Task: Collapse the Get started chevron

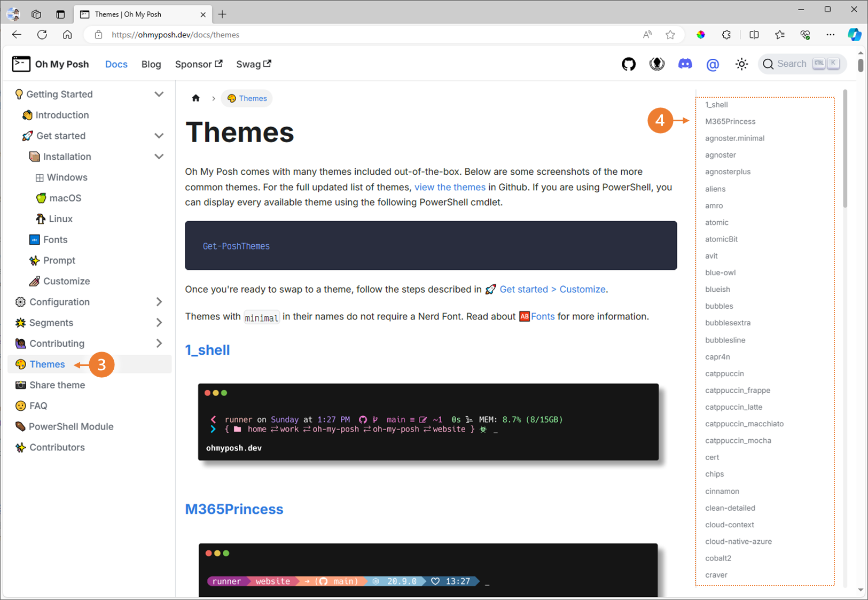Action: point(159,136)
